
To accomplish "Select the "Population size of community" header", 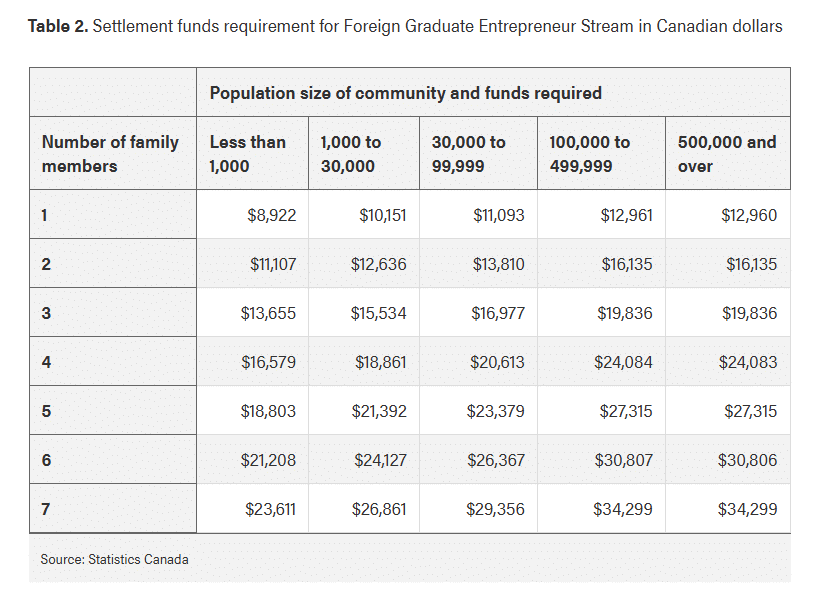I will 405,93.
